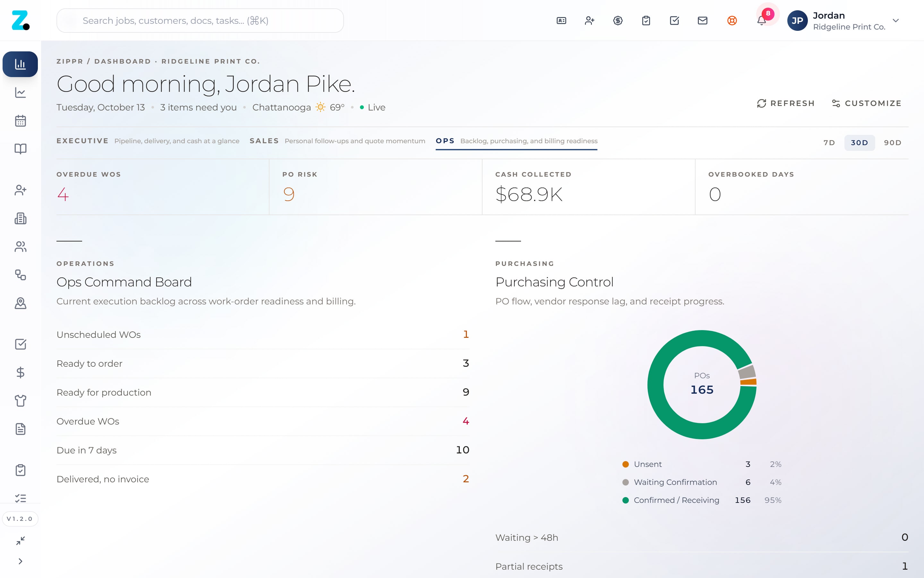Screen dimensions: 924x578
Task: Open the dashboard bar chart sidebar icon
Action: tap(20, 64)
